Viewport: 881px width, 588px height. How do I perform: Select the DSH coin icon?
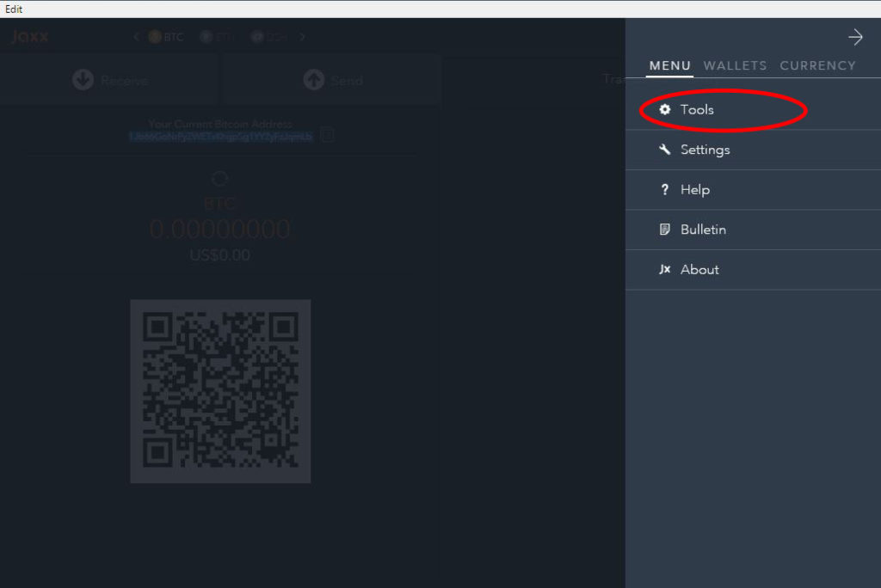[x=257, y=37]
